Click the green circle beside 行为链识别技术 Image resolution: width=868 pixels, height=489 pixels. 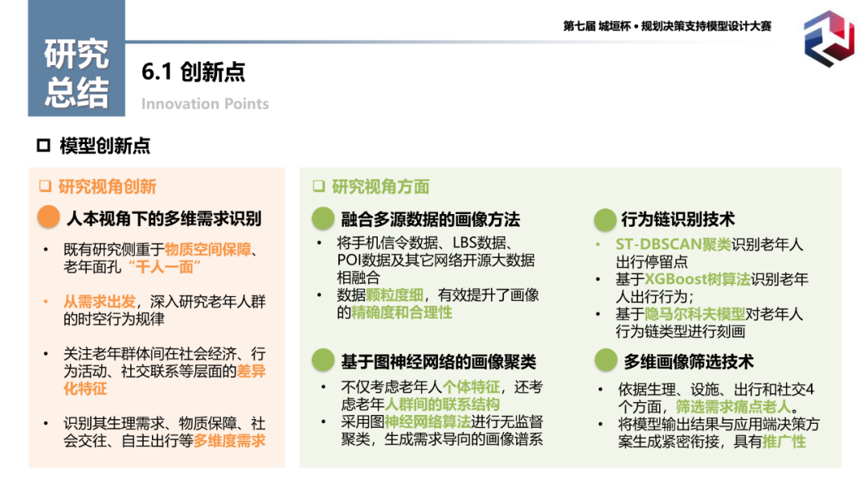pyautogui.click(x=605, y=220)
